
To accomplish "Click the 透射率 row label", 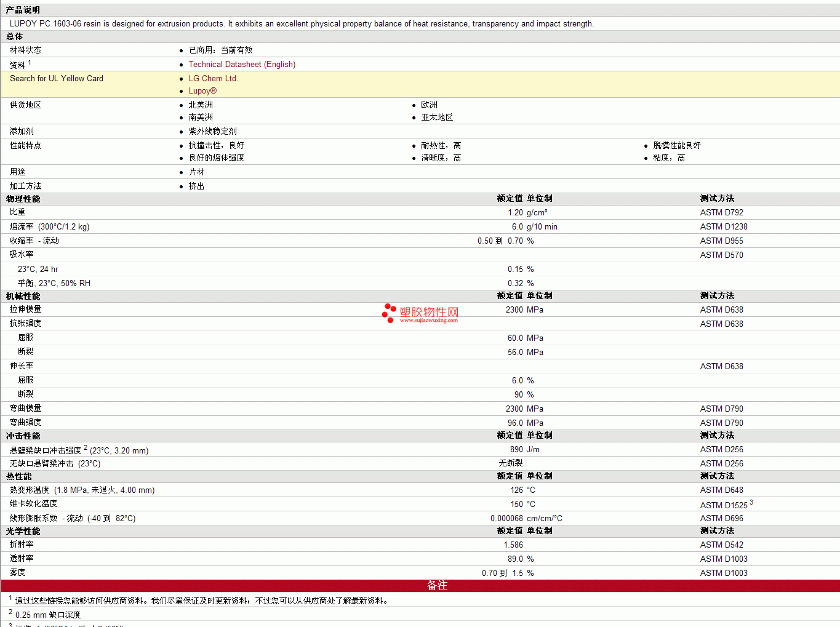I will tap(22, 558).
